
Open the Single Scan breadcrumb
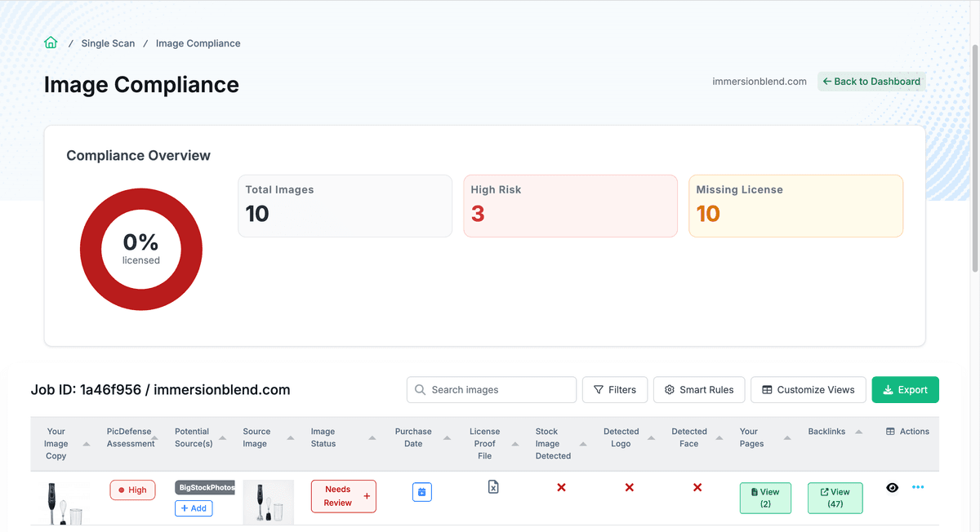pyautogui.click(x=108, y=43)
